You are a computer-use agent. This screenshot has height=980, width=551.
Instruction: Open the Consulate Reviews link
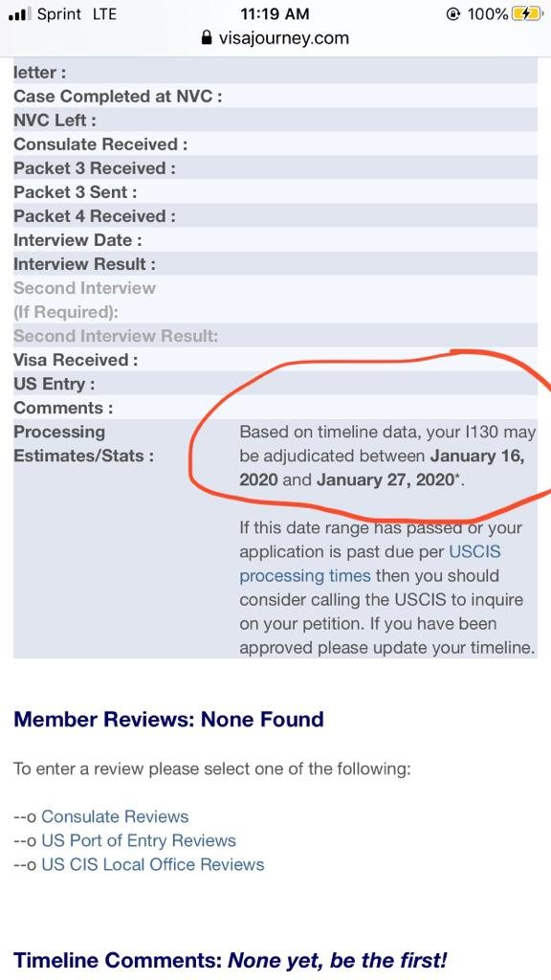point(115,816)
